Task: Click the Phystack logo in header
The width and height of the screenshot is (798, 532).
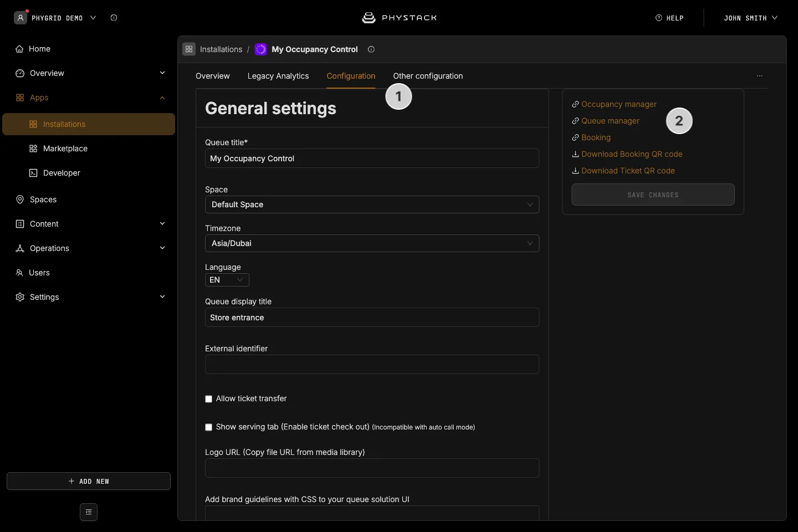Action: coord(399,18)
